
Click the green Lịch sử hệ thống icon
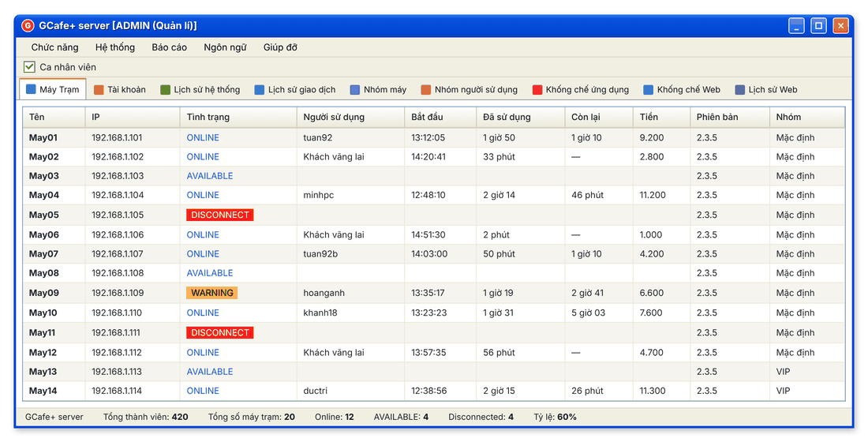(165, 90)
